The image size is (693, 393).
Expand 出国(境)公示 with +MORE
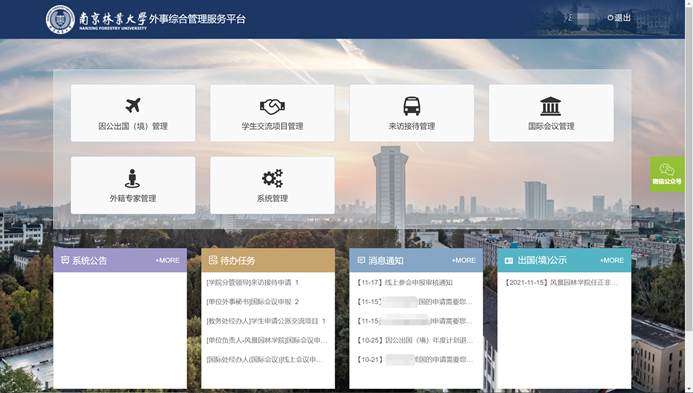(612, 260)
